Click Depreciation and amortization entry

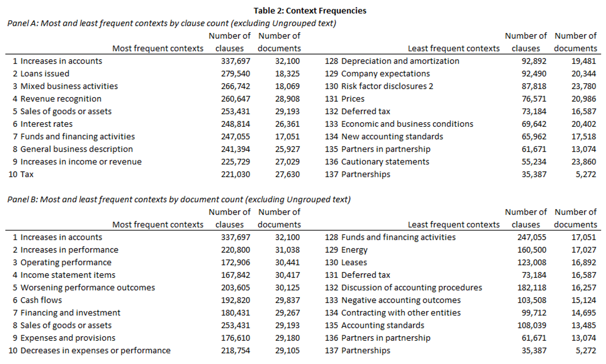(x=400, y=61)
